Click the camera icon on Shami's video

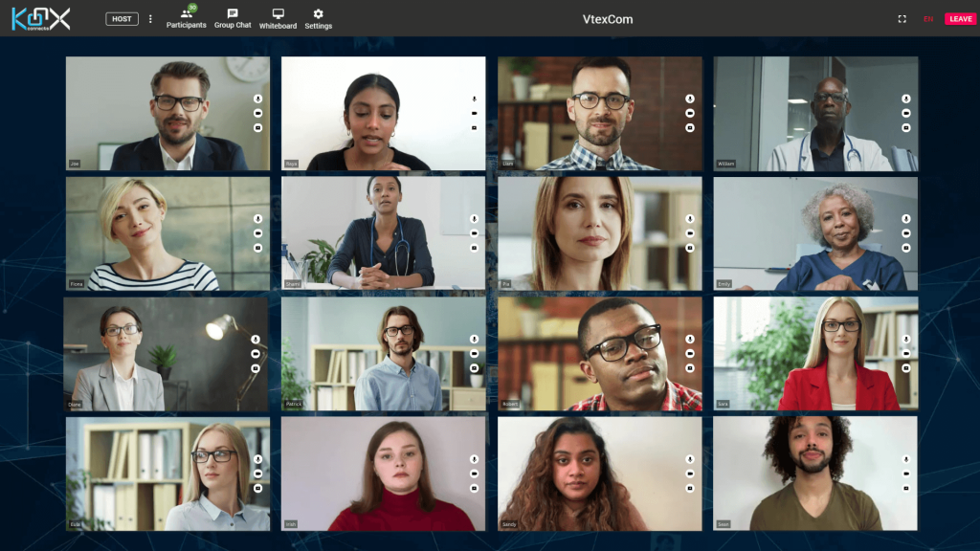coord(474,233)
